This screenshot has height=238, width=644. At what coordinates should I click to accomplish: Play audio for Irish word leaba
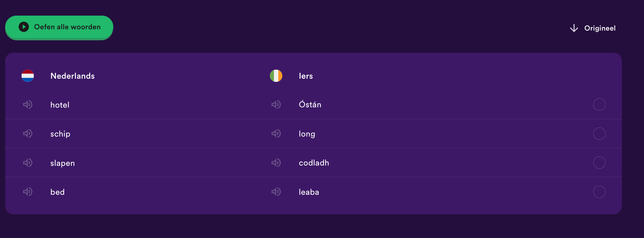276,192
